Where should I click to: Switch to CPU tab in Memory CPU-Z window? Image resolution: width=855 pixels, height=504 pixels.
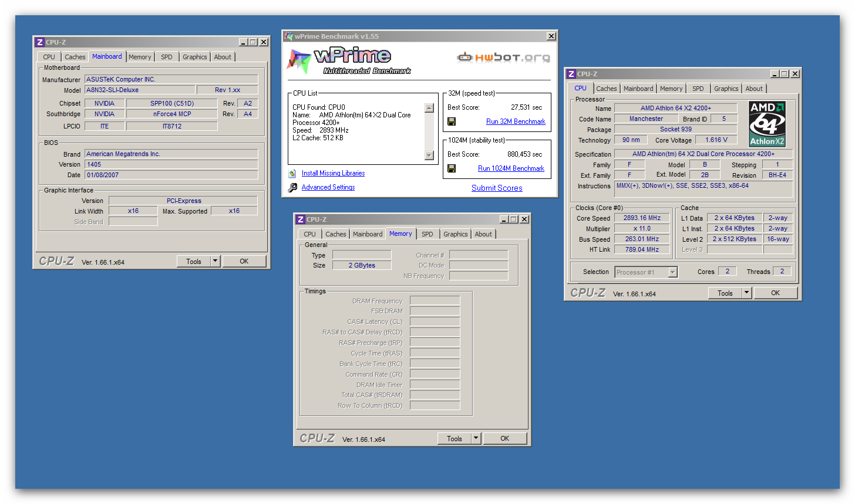coord(310,234)
